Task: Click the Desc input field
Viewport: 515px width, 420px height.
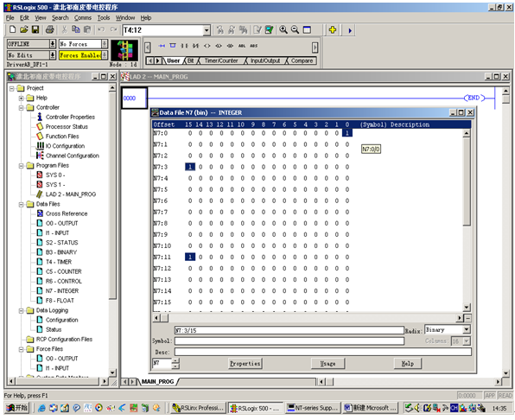Action: click(323, 352)
